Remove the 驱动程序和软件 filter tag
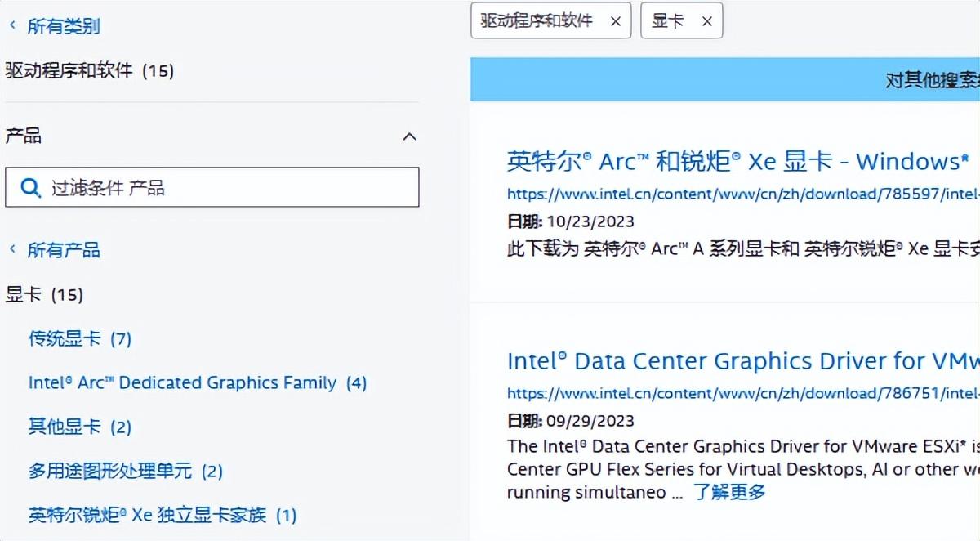Screen dimensions: 980x541 [616, 22]
